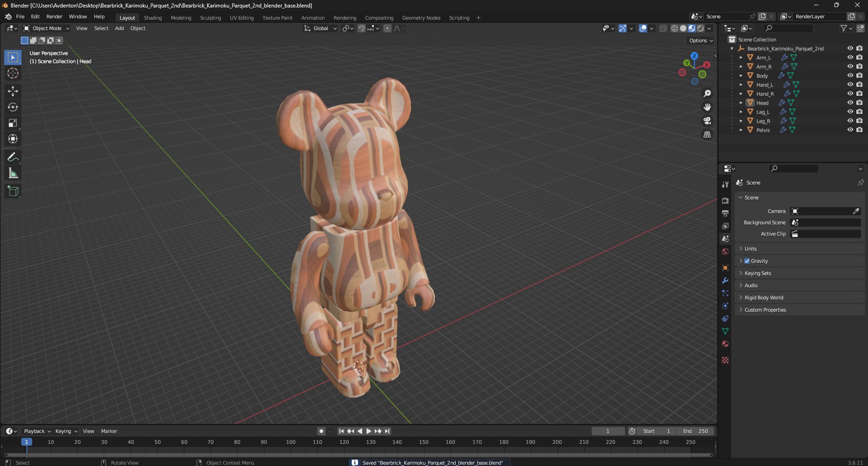Hide Head in viewport via eye icon
This screenshot has width=868, height=466.
point(850,103)
